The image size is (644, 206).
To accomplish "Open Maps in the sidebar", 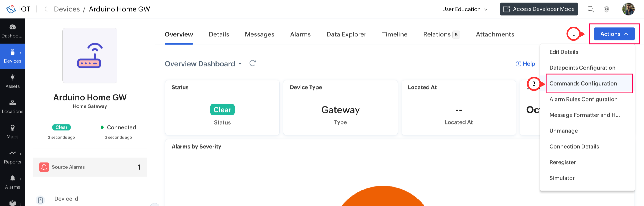I will point(13,132).
